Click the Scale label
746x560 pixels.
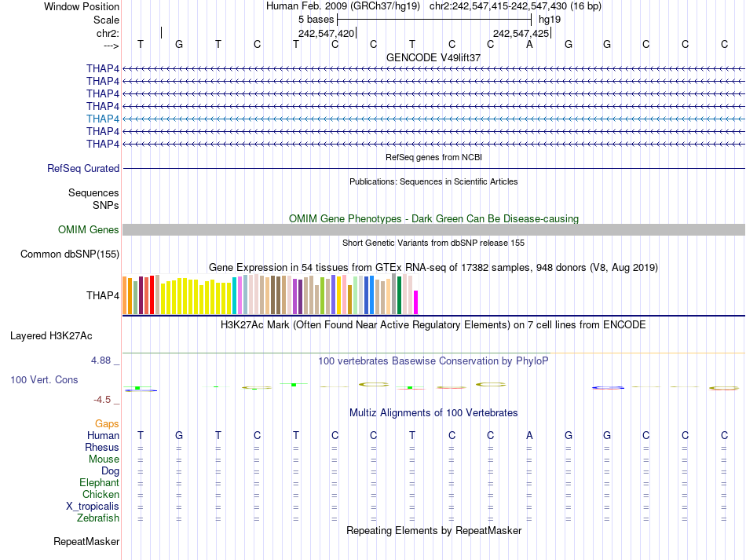[x=107, y=20]
